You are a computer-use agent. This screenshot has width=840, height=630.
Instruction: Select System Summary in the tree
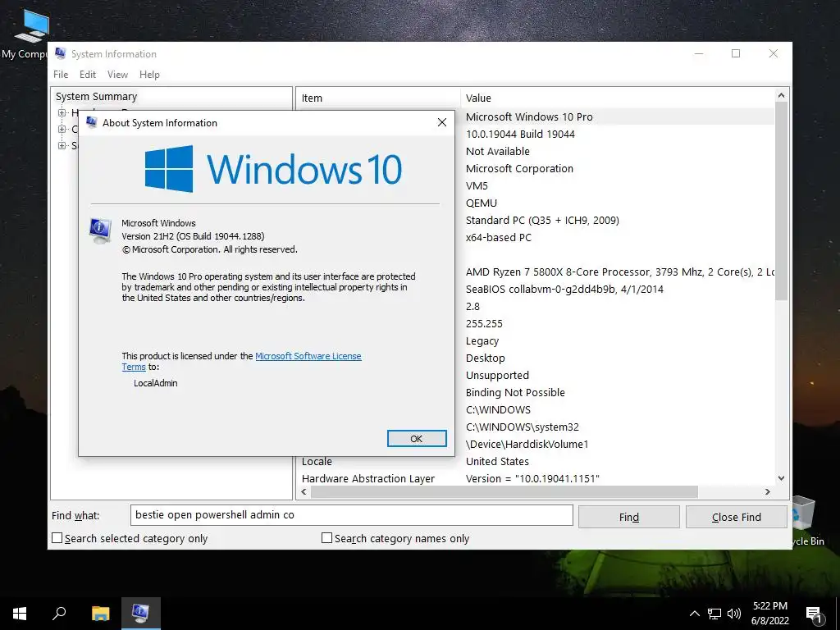click(97, 97)
